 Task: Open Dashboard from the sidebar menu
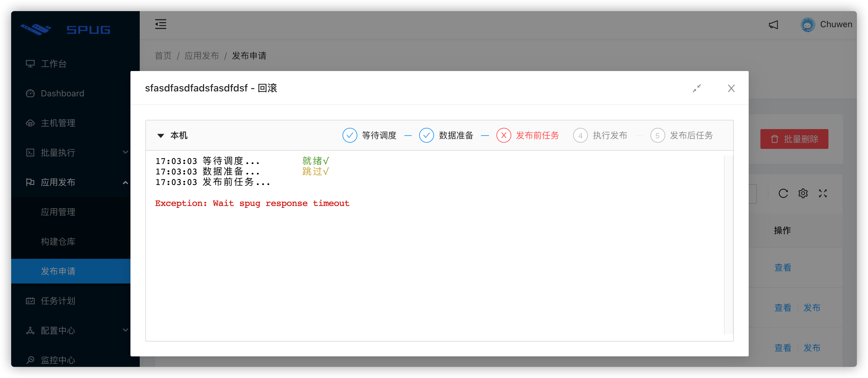62,93
